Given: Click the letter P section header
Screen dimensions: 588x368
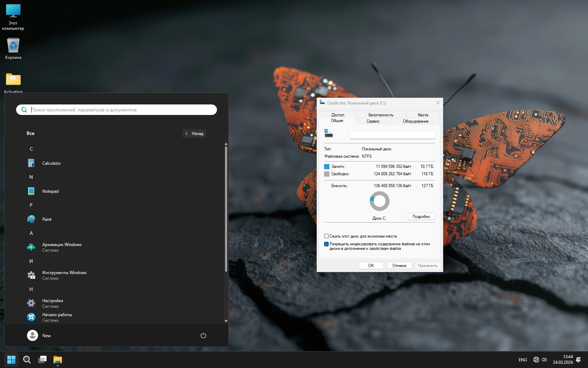Looking at the screenshot, I should 31,205.
